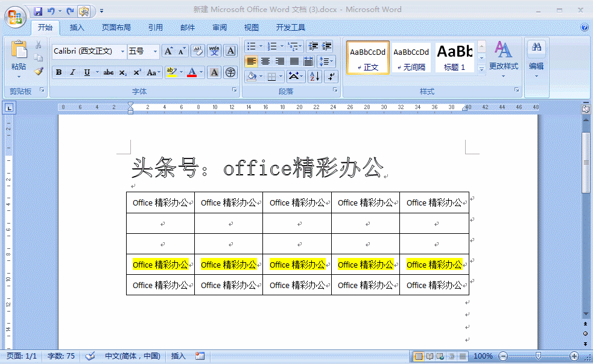The width and height of the screenshot is (593, 364).
Task: Clear formatting with the eraser icon
Action: click(x=198, y=51)
